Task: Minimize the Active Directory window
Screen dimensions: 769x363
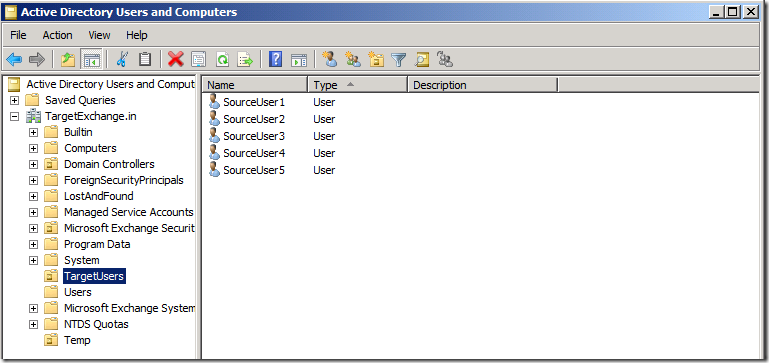Action: coord(717,12)
